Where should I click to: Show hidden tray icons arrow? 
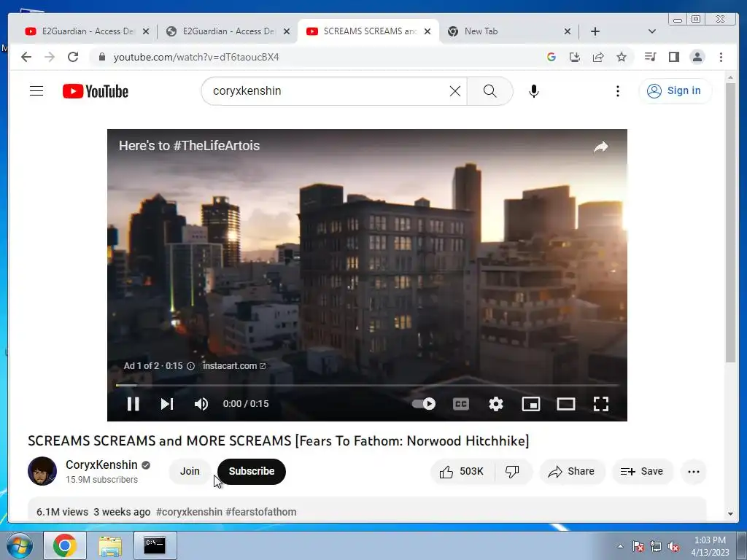(x=620, y=546)
